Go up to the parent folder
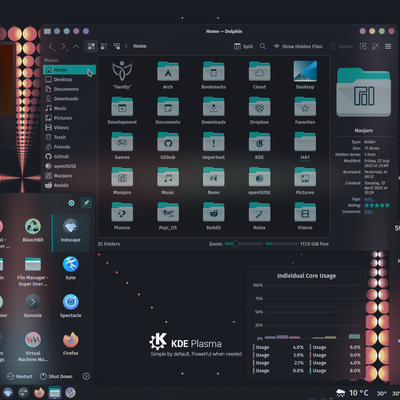Image resolution: width=400 pixels, height=400 pixels. tap(76, 46)
